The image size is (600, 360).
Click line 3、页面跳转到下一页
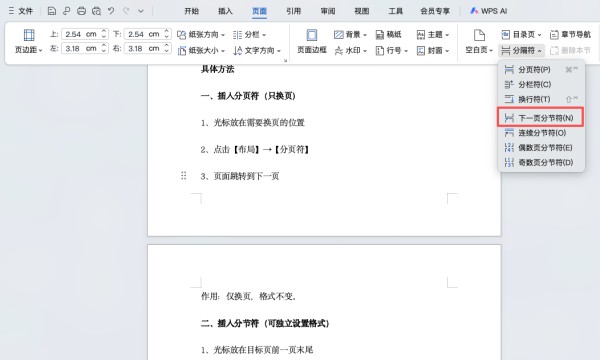pos(240,176)
